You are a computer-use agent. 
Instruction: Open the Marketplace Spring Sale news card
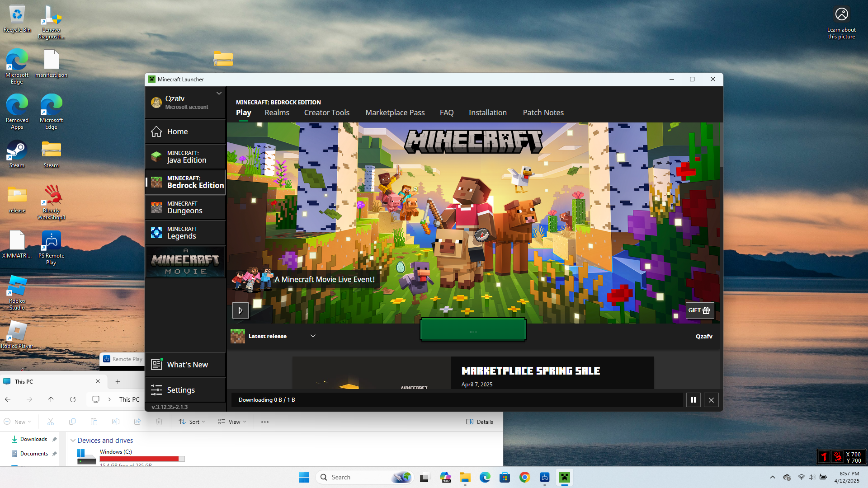473,373
